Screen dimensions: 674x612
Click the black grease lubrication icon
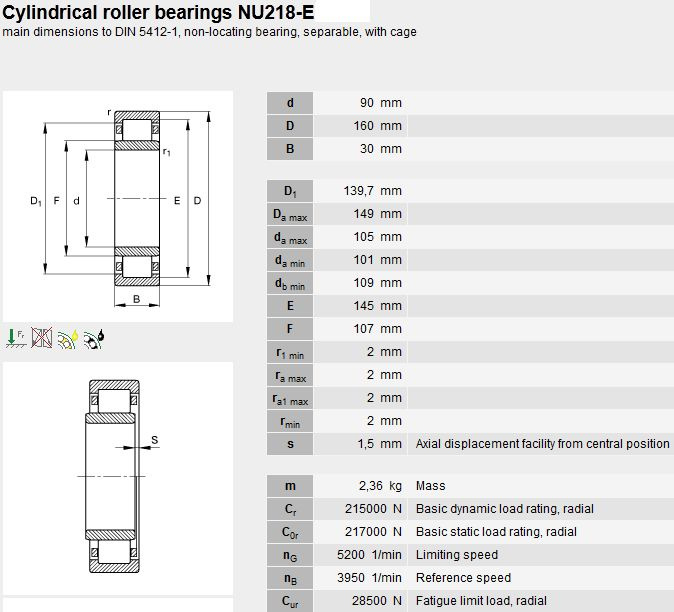(94, 339)
